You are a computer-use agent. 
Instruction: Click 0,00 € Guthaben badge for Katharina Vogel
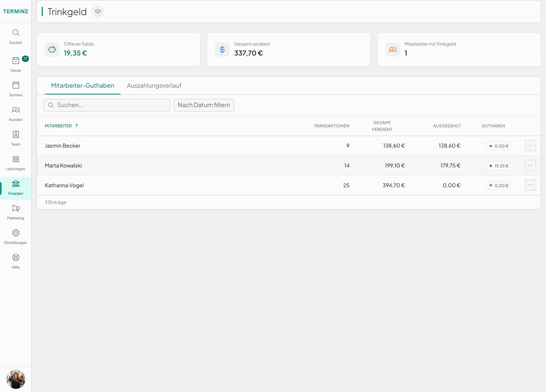(499, 185)
